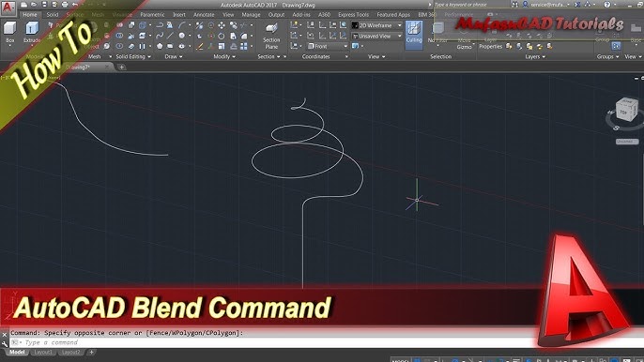Switch to the Annotate ribbon tab
The width and height of the screenshot is (644, 362).
[204, 14]
